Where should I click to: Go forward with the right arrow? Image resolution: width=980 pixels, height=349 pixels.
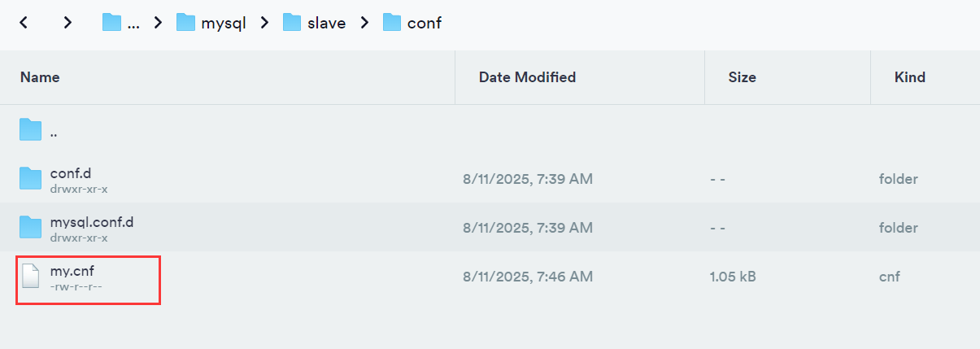tap(68, 23)
